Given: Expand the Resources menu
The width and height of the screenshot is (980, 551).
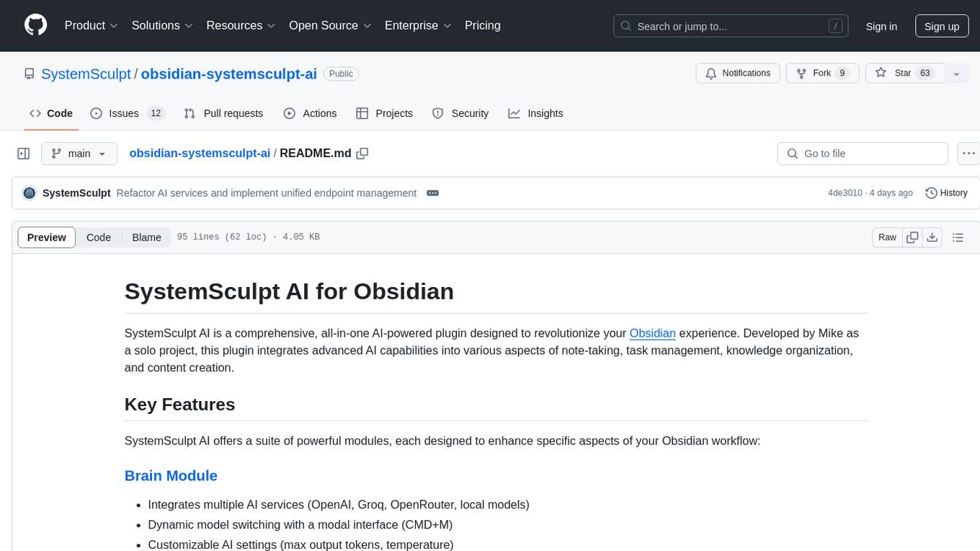Looking at the screenshot, I should (x=241, y=25).
